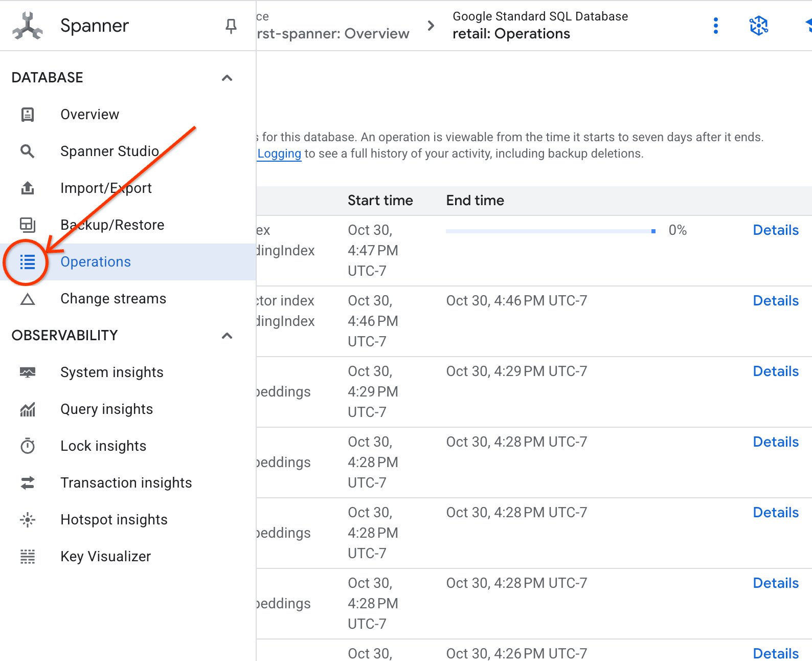Viewport: 812px width, 661px height.
Task: Pin the Spanner navigation menu
Action: (x=231, y=26)
